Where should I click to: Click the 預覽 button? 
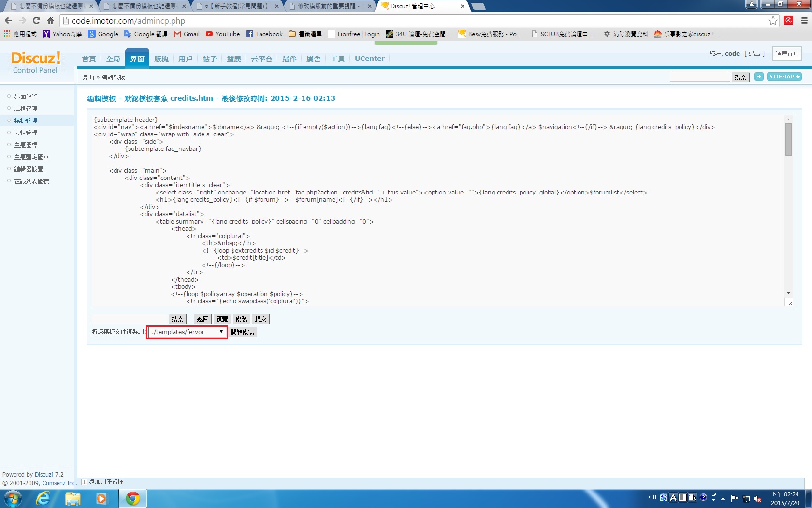[222, 319]
